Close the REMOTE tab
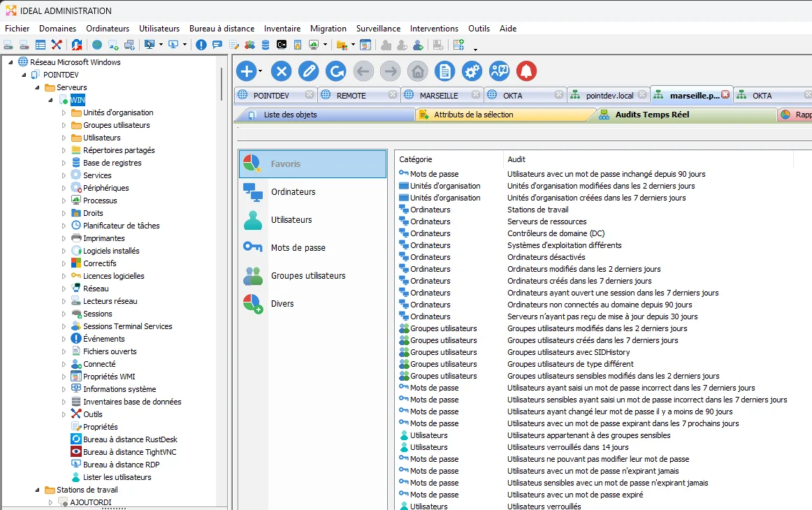 (x=393, y=95)
